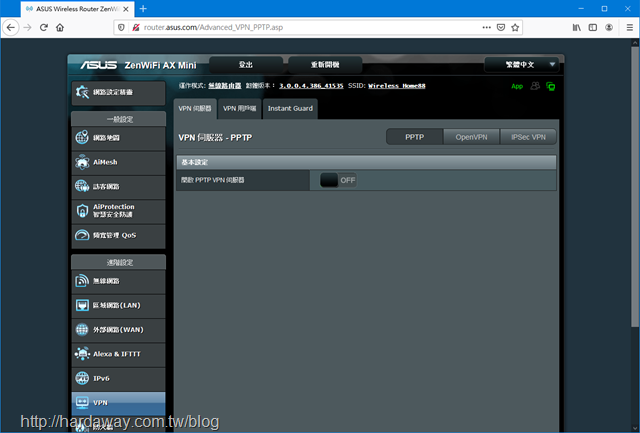The image size is (640, 433).
Task: Reload the browser page
Action: [44, 27]
